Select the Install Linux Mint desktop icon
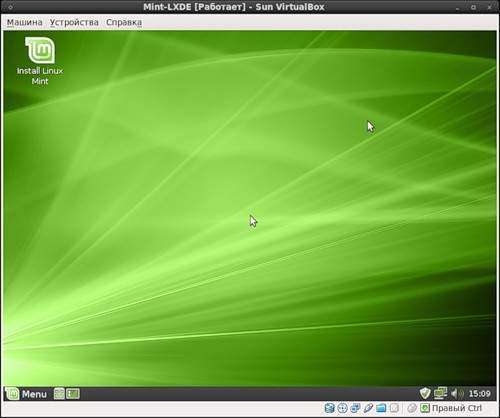The width and height of the screenshot is (500, 418). (x=40, y=61)
